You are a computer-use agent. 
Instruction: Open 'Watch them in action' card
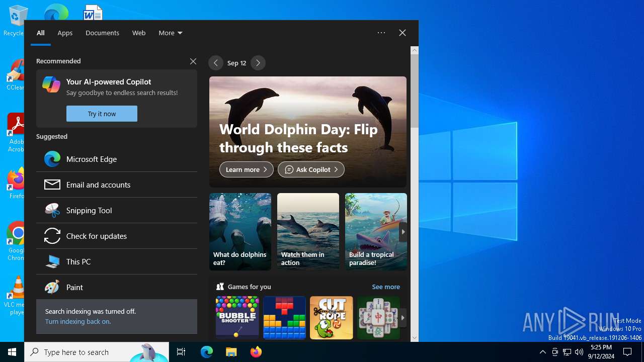308,232
